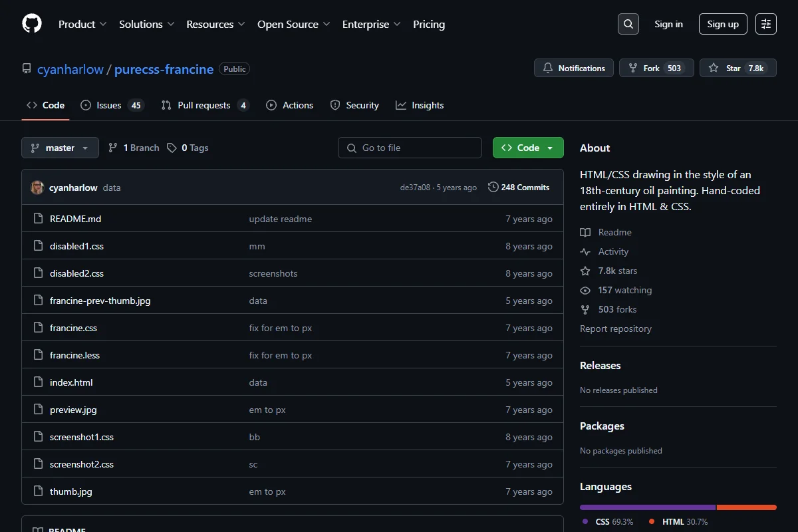The width and height of the screenshot is (798, 532).
Task: Click the commit history clock icon
Action: 493,188
